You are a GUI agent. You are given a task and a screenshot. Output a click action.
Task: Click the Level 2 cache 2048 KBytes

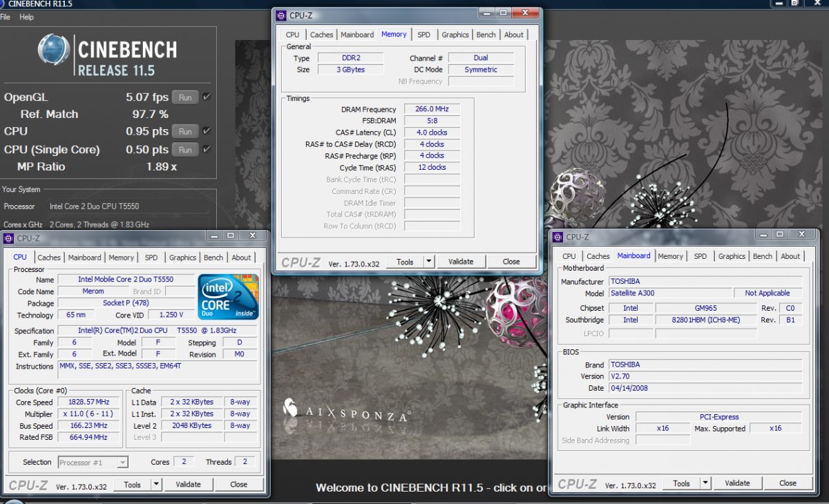192,425
